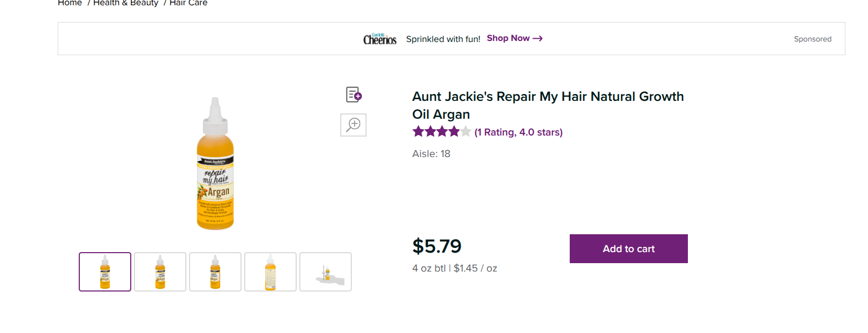Click the large Argan oil product image
Screen dimensions: 868x333
pos(215,164)
